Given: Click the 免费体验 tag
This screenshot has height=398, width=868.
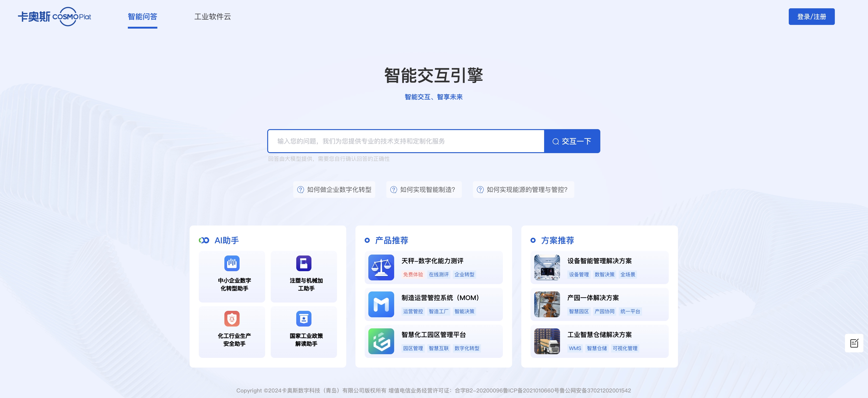Looking at the screenshot, I should click(413, 275).
